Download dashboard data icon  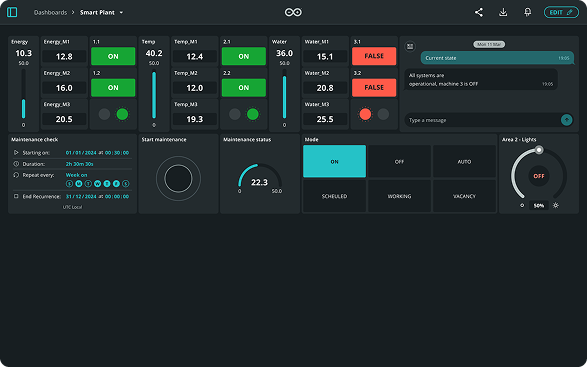(x=503, y=12)
